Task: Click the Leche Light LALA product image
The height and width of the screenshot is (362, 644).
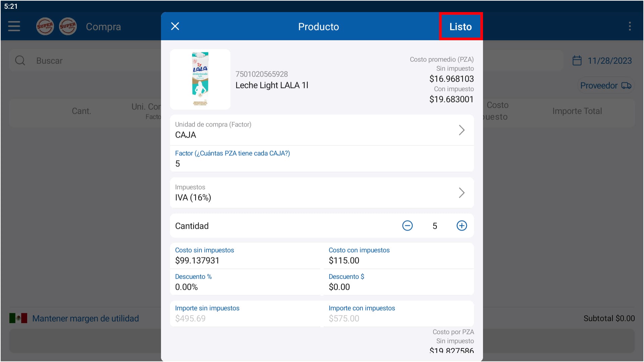Action: (x=200, y=79)
